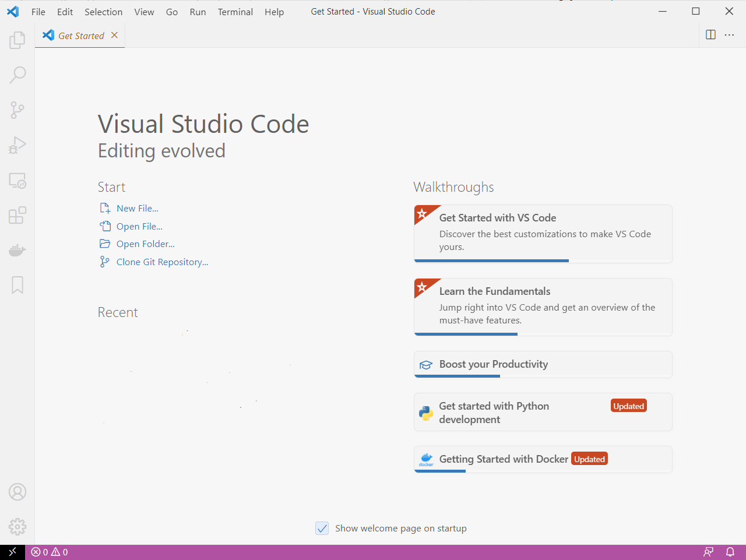Open the Bookmarks view icon
Viewport: 746px width, 560px height.
coord(17,285)
